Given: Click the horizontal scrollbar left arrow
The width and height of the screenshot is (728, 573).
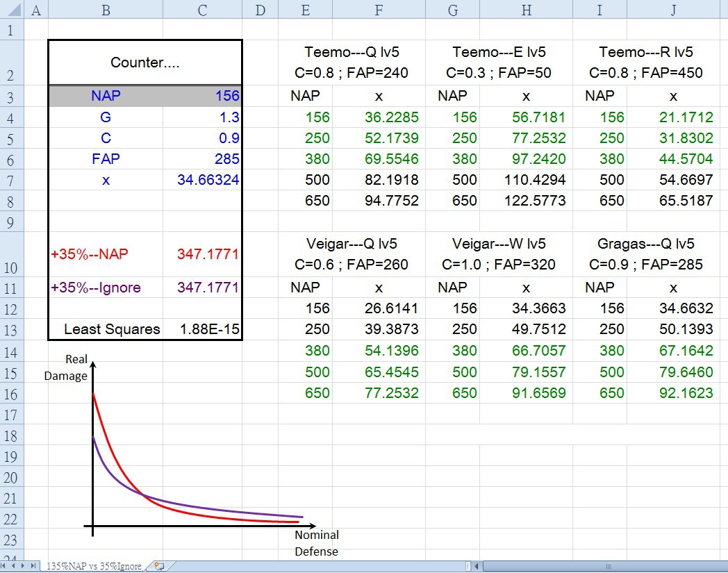Looking at the screenshot, I should coord(477,566).
